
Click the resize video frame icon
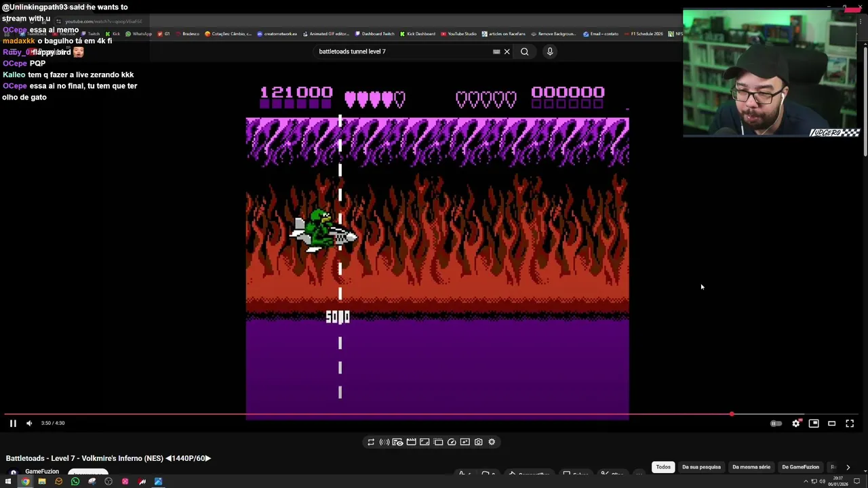click(x=425, y=442)
